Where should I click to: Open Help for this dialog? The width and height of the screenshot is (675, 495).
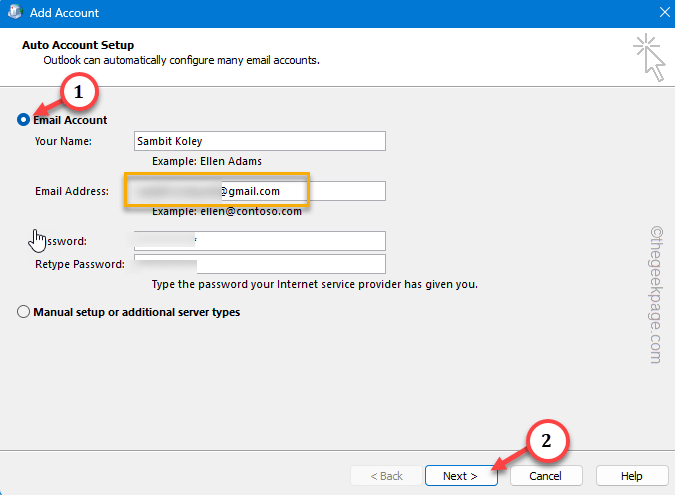[631, 476]
